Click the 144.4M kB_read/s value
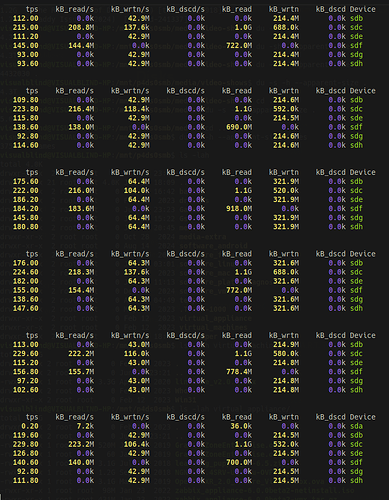 pyautogui.click(x=81, y=46)
